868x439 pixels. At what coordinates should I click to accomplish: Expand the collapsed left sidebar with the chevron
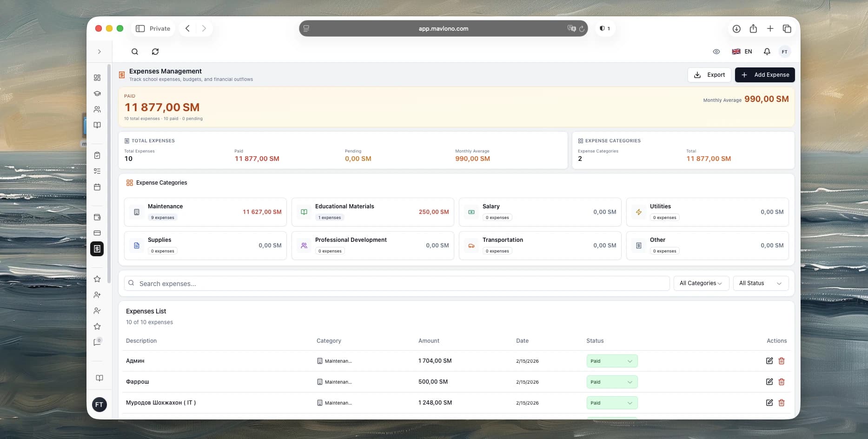coord(99,52)
